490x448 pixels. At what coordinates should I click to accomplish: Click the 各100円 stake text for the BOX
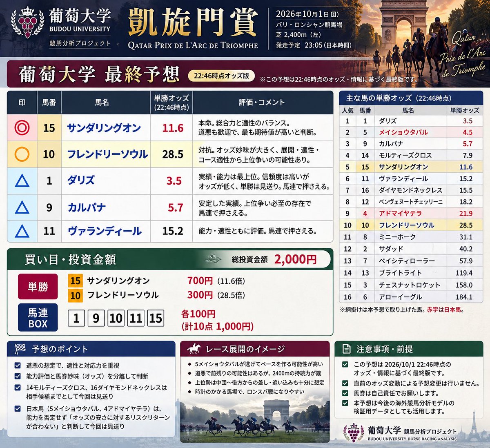pyautogui.click(x=198, y=314)
